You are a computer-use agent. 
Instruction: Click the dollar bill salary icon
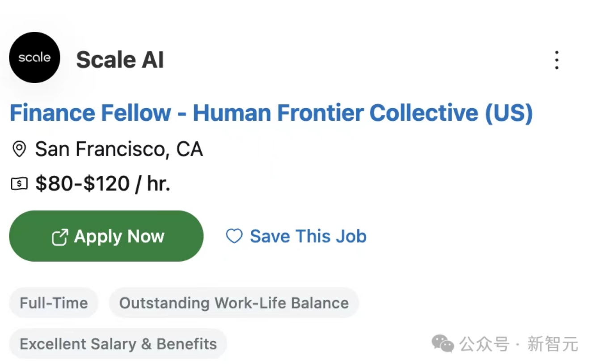click(19, 183)
